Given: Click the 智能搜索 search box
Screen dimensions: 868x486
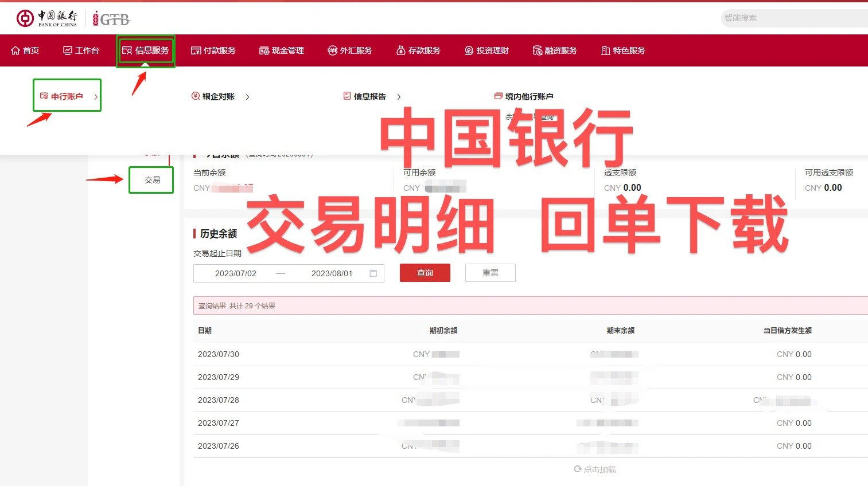Looking at the screenshot, I should [x=795, y=18].
